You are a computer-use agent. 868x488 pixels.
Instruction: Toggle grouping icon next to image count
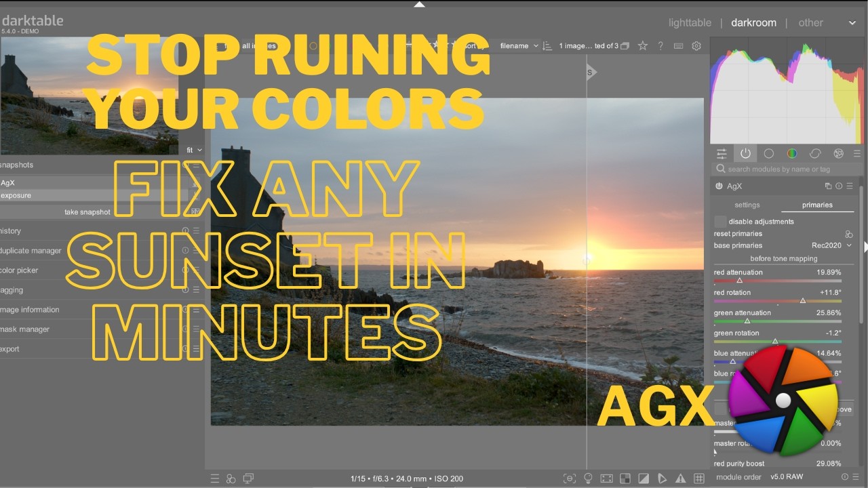pyautogui.click(x=625, y=46)
